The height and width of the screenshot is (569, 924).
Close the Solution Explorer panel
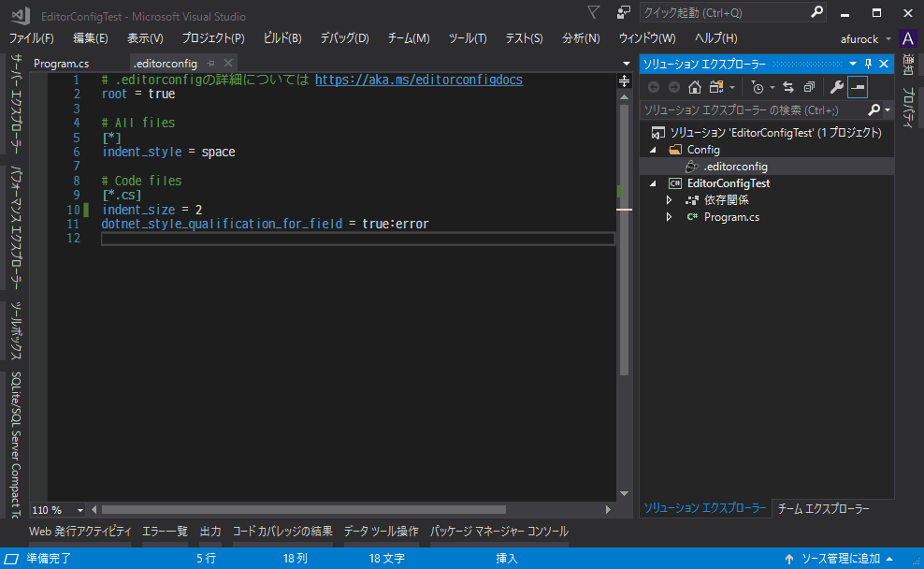(x=884, y=64)
